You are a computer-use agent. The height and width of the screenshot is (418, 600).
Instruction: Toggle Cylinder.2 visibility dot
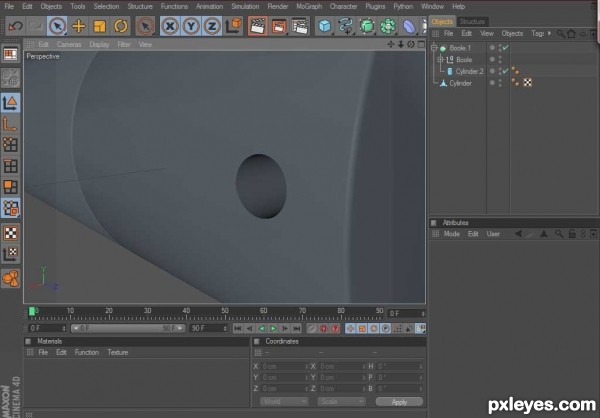(x=492, y=71)
